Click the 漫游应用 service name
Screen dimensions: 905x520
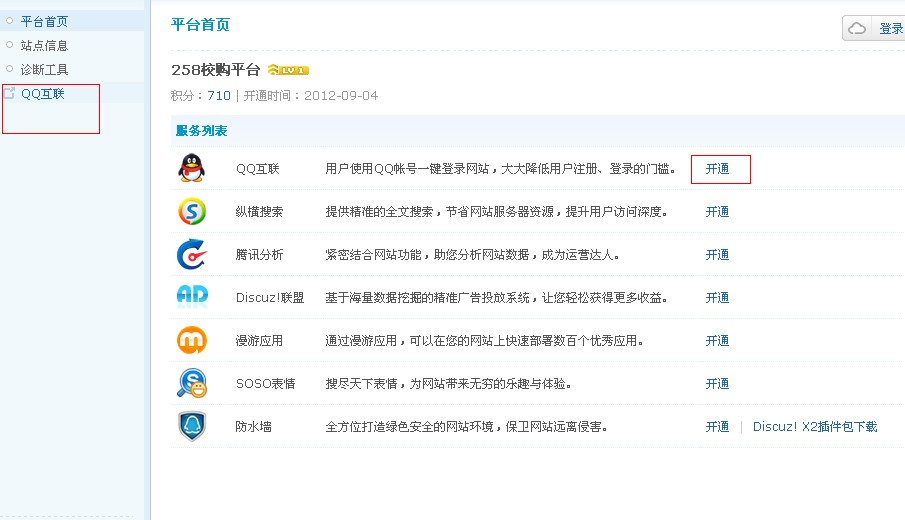259,341
